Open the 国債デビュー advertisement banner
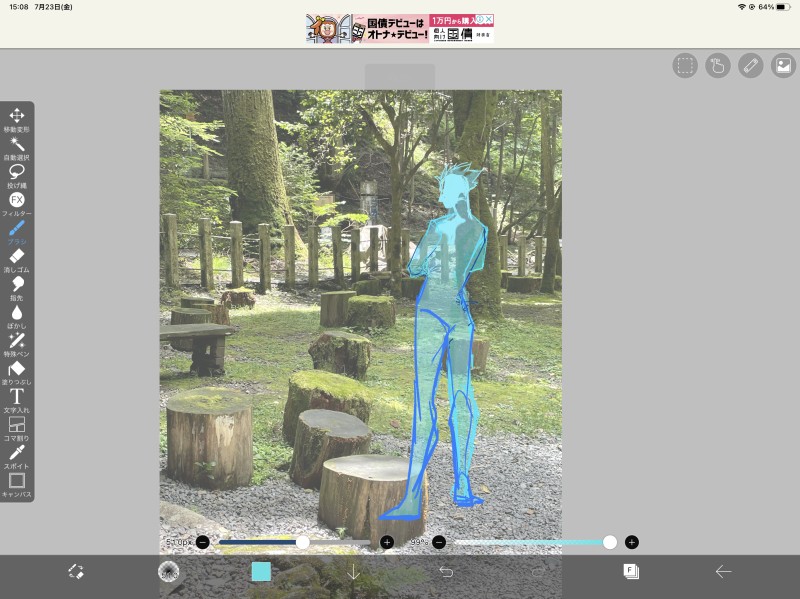Viewport: 800px width, 599px height. pyautogui.click(x=399, y=29)
